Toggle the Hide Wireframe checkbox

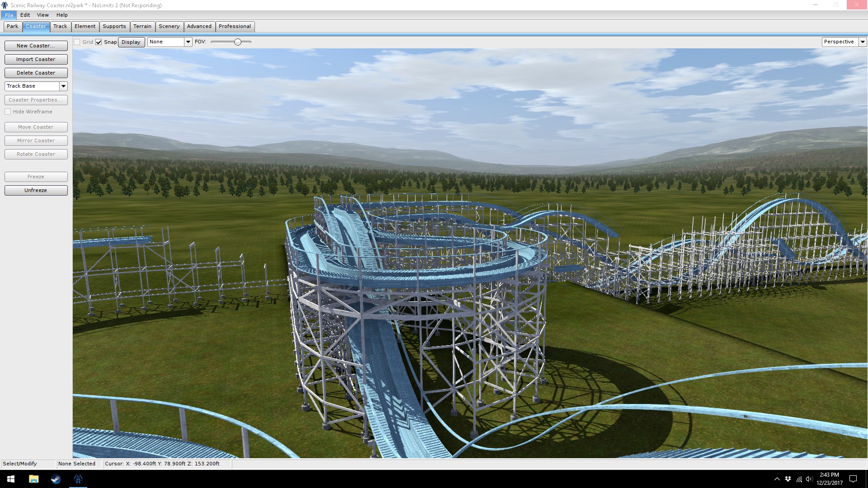[8, 112]
